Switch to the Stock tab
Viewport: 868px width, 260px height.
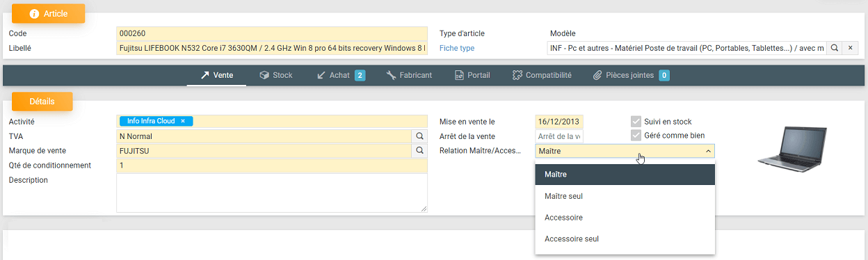[275, 75]
